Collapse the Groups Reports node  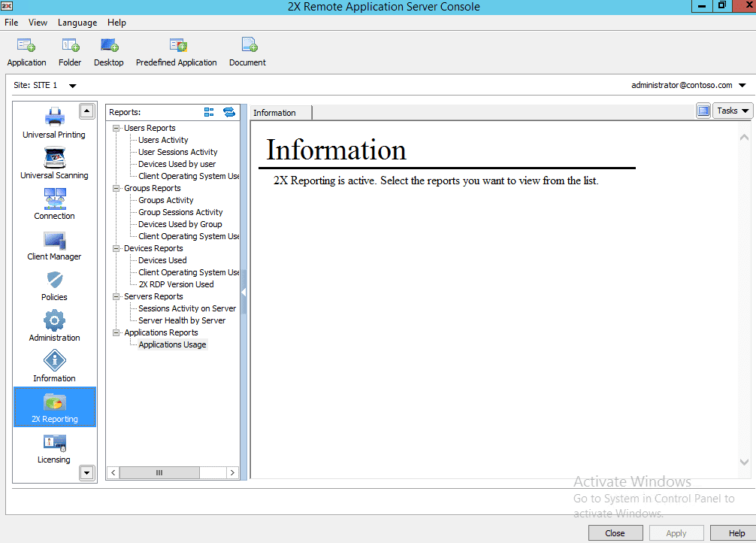(116, 188)
